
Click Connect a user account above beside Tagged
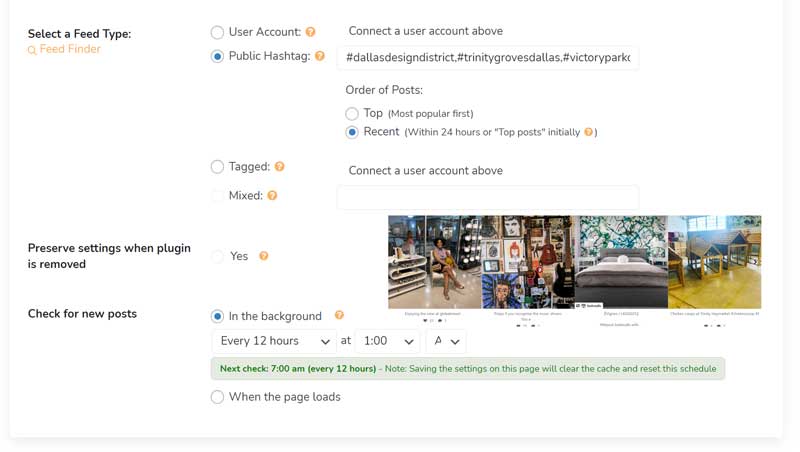[x=426, y=170]
